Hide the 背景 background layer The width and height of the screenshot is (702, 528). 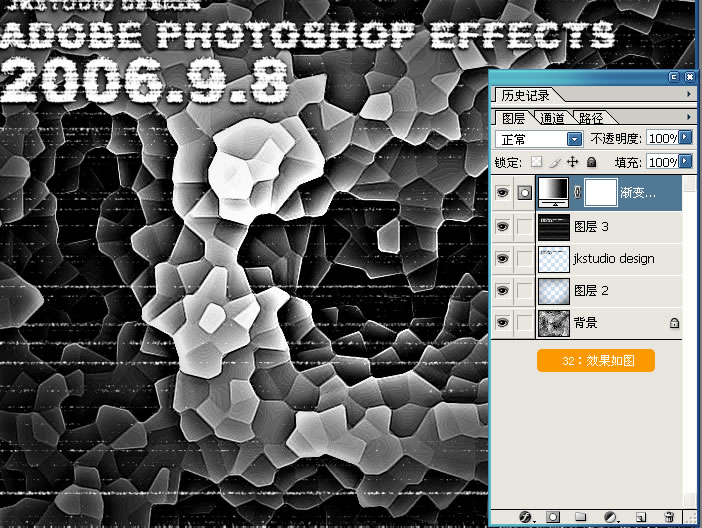tap(502, 323)
